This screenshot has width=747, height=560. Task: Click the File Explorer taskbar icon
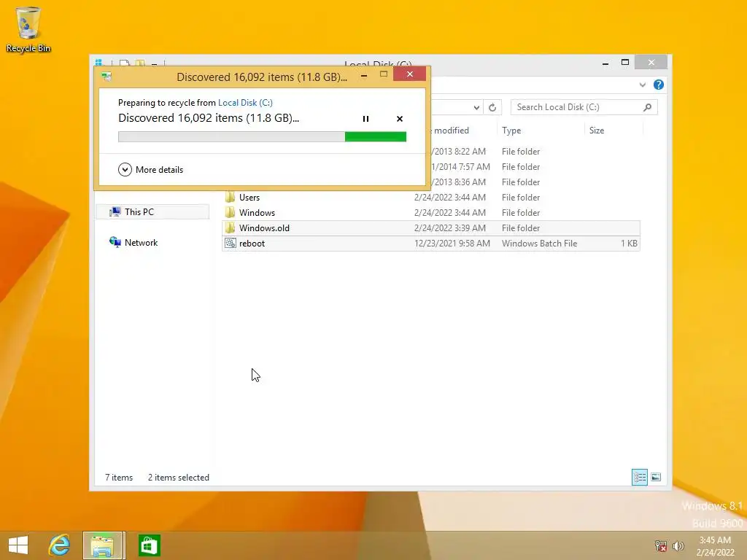[104, 545]
